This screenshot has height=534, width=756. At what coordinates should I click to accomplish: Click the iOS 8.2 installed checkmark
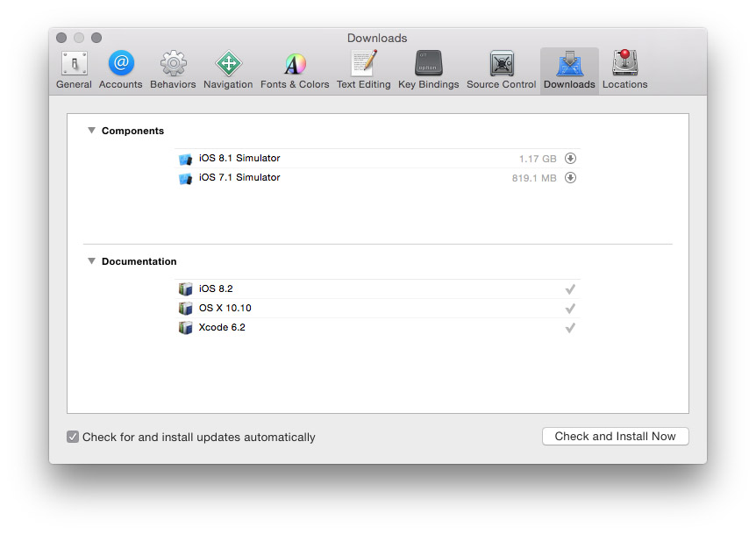coord(570,289)
